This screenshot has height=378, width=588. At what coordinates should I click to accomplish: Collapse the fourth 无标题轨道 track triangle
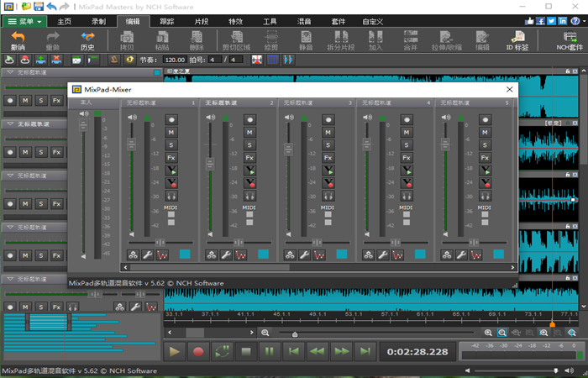(x=10, y=228)
